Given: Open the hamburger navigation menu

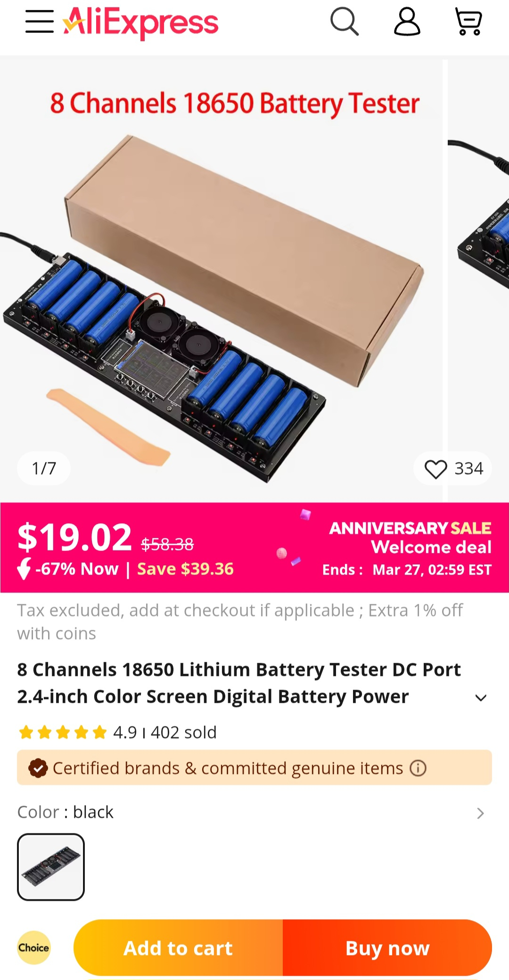Looking at the screenshot, I should point(40,22).
